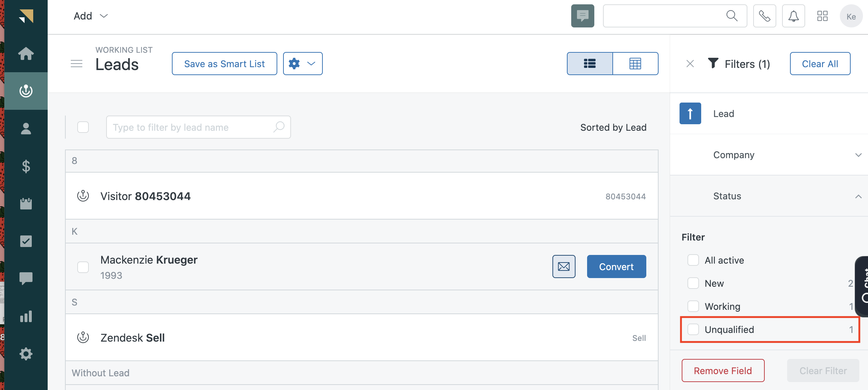Toggle the All active filter checkbox

(693, 260)
